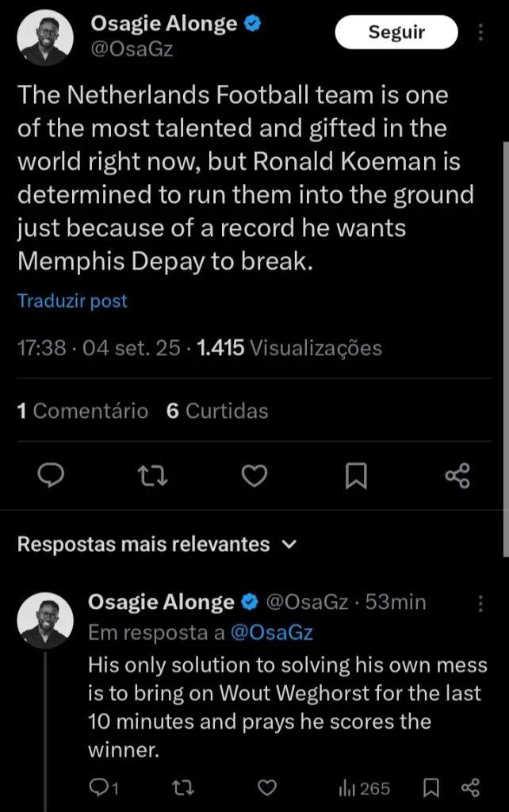
Task: Open more options on the reply tweet
Action: point(480,604)
